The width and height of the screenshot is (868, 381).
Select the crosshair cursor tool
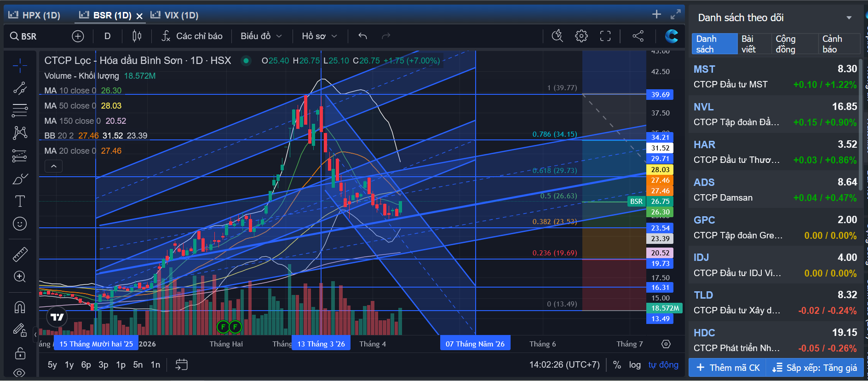20,66
